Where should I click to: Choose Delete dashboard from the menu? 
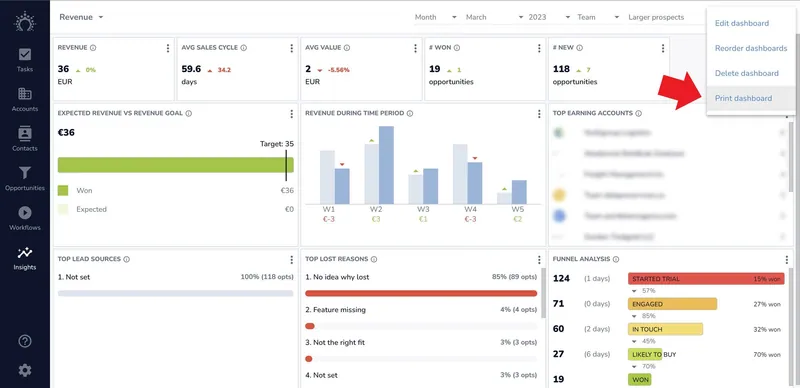(746, 74)
